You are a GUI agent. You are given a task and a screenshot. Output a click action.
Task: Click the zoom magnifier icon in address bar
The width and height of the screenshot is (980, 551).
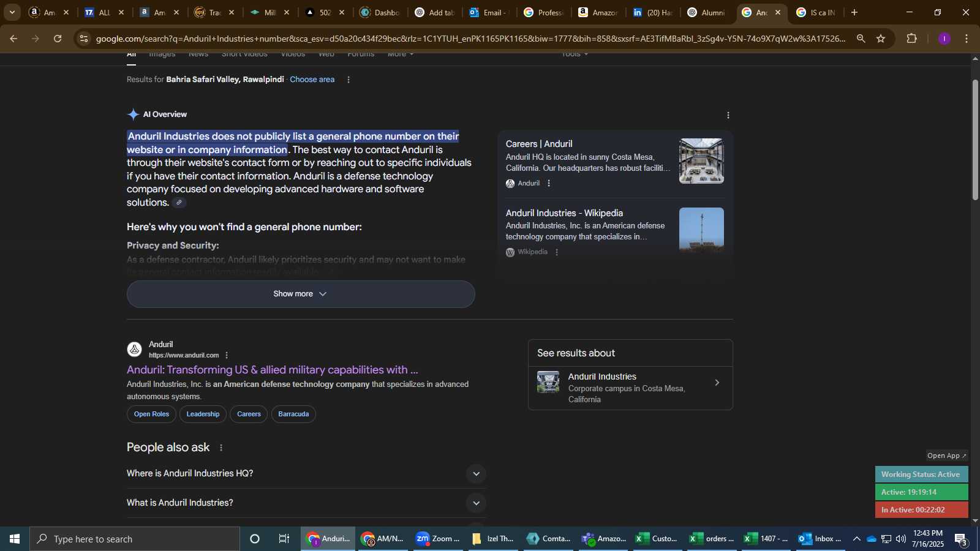click(861, 39)
